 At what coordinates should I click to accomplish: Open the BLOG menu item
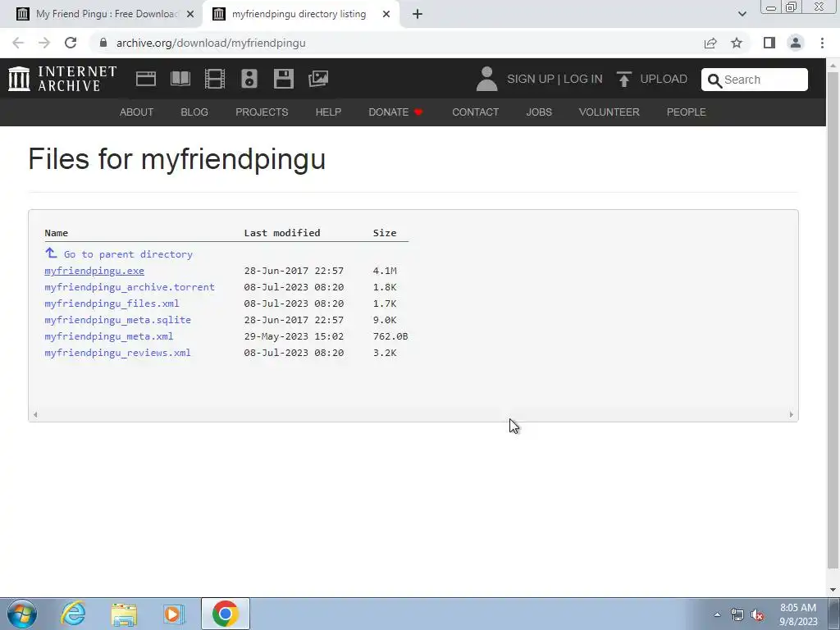(x=194, y=112)
